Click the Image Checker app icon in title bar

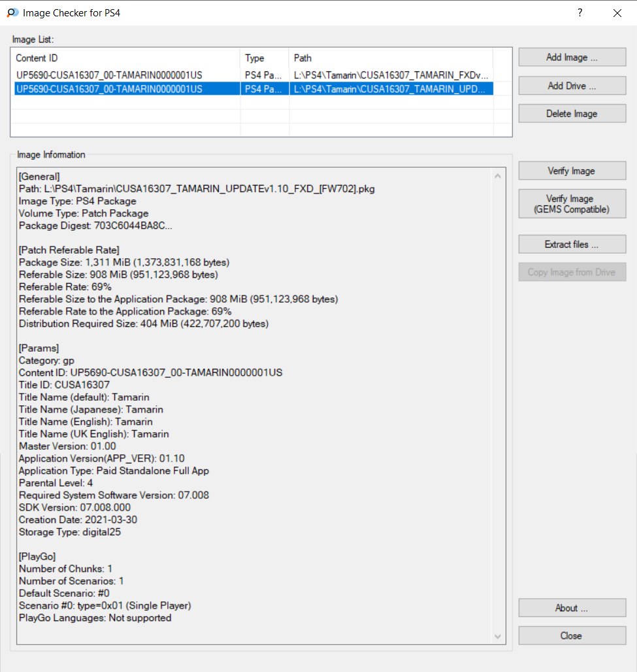point(13,13)
